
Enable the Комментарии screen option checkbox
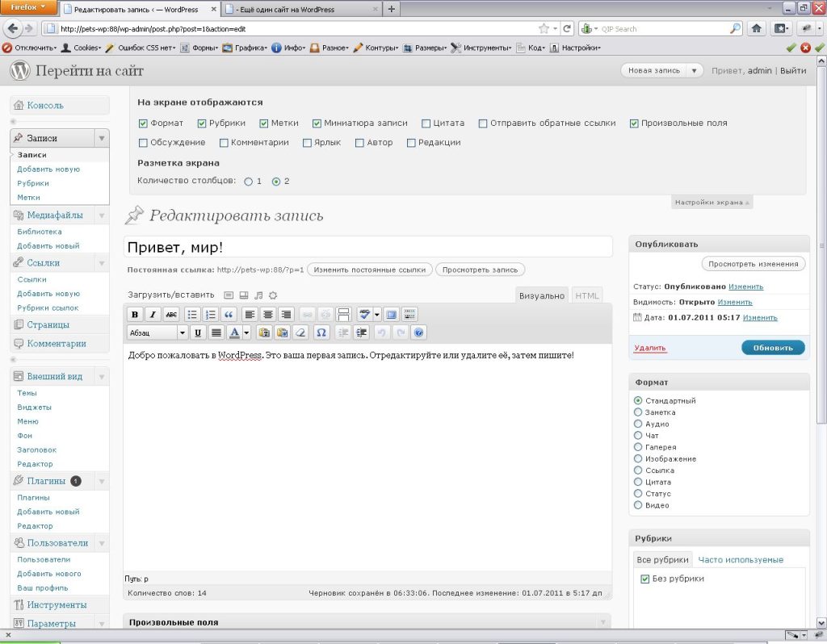(x=224, y=143)
